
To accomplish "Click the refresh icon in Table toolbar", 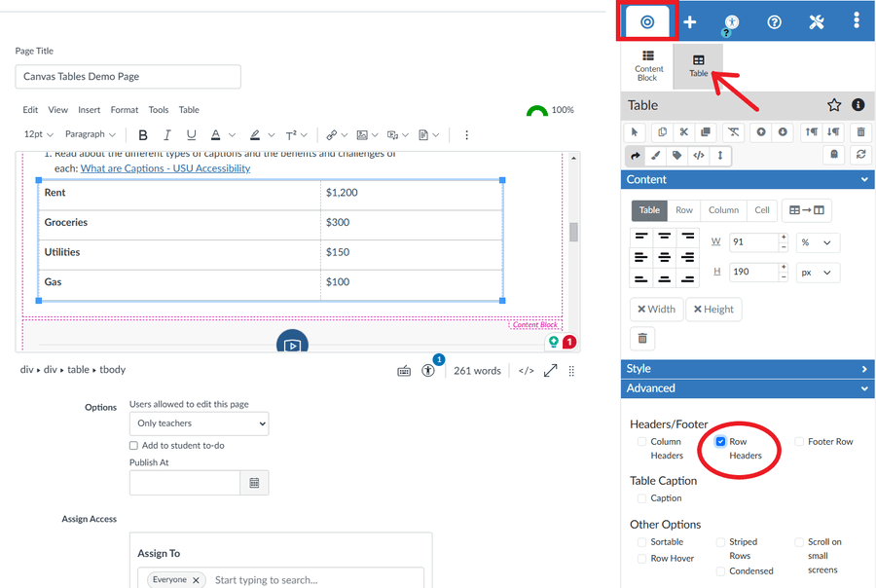I will 860,154.
